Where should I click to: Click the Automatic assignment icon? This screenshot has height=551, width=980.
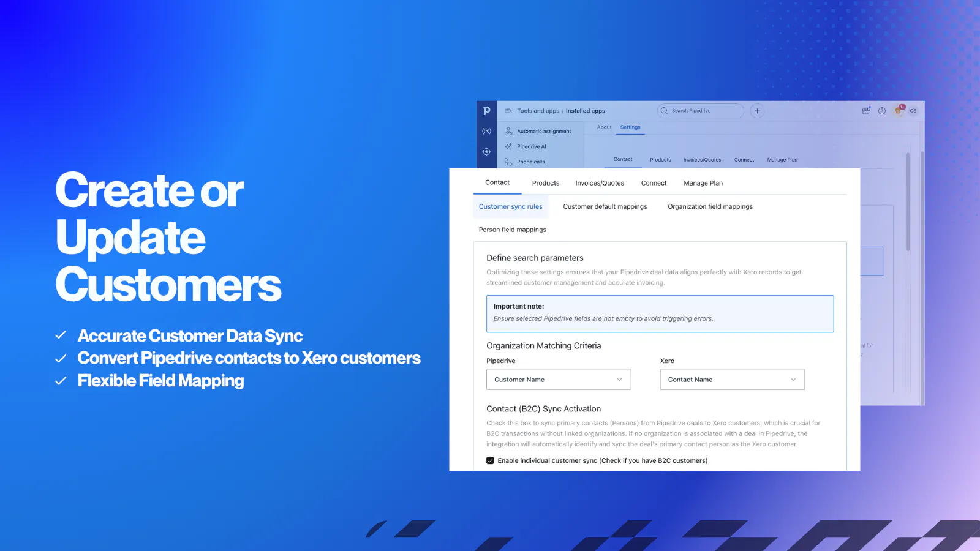click(508, 131)
